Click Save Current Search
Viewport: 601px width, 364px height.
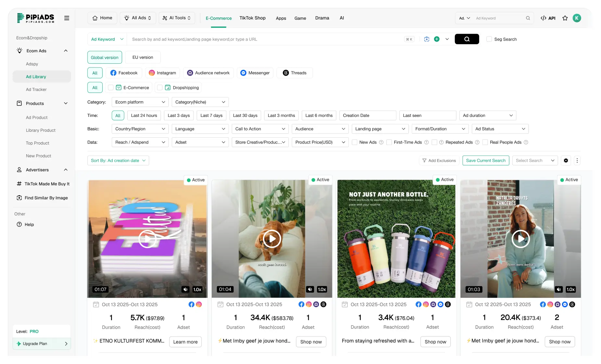(x=486, y=160)
